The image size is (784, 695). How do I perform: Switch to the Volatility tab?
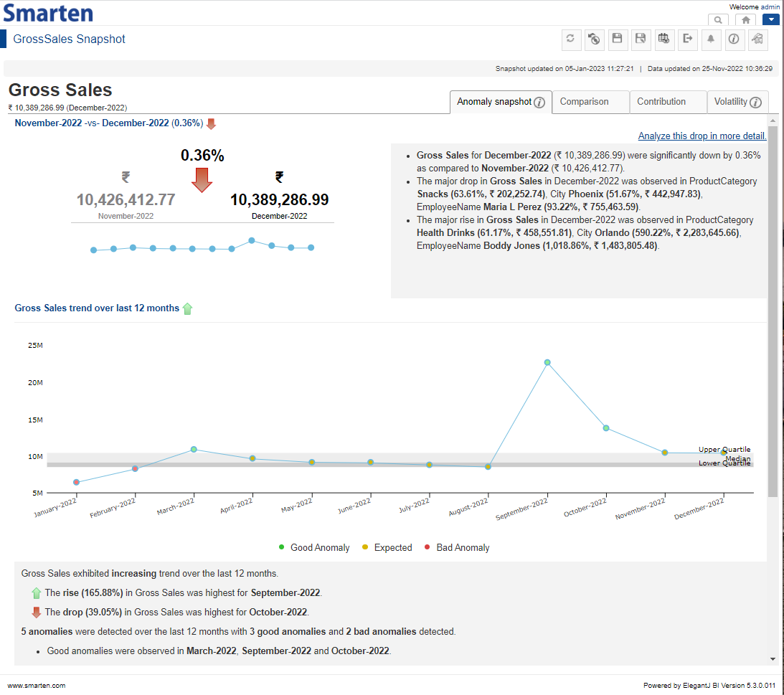pos(730,102)
